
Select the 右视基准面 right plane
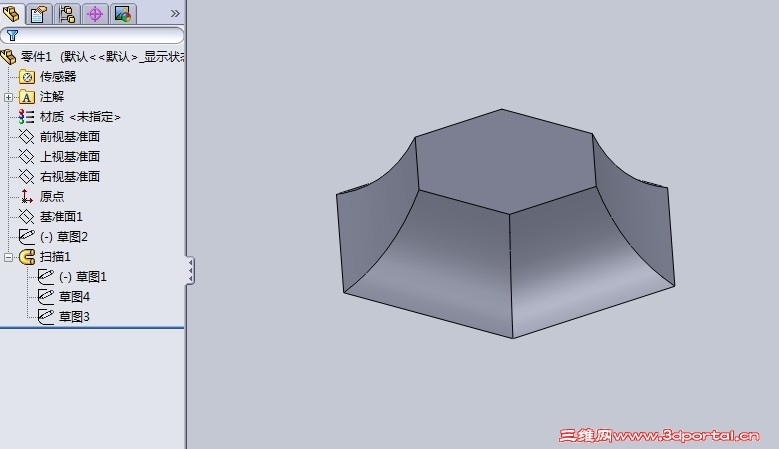tap(70, 177)
